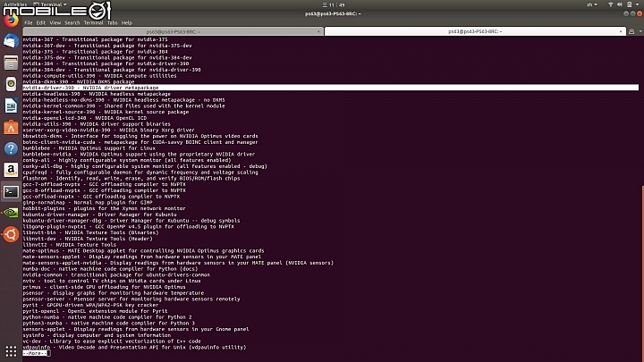Open Firefox from the dock
Image resolution: width=644 pixels, height=362 pixels.
11,20
